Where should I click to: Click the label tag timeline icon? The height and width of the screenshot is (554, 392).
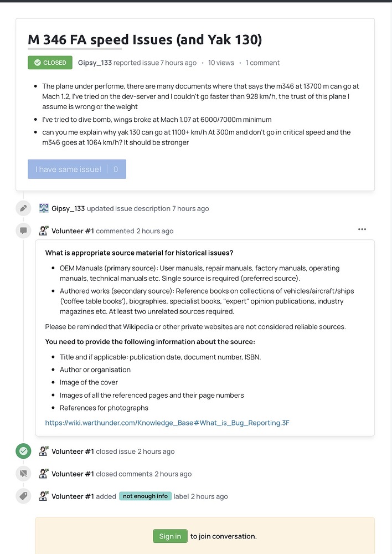tap(23, 496)
